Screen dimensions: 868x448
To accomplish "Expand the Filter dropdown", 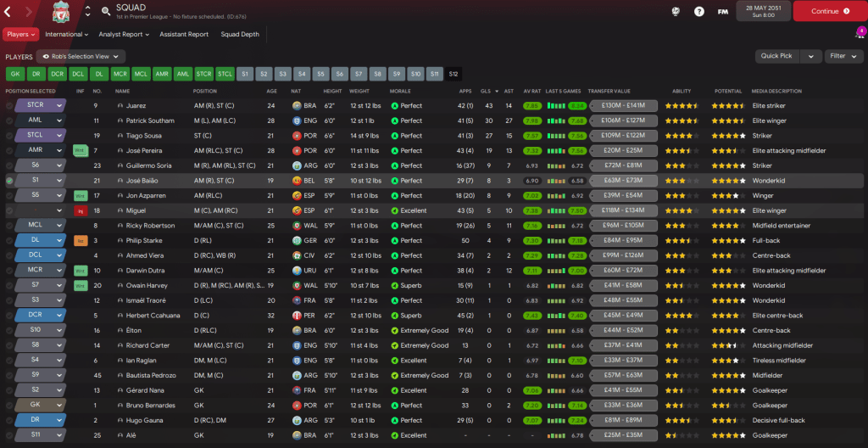I will 843,56.
